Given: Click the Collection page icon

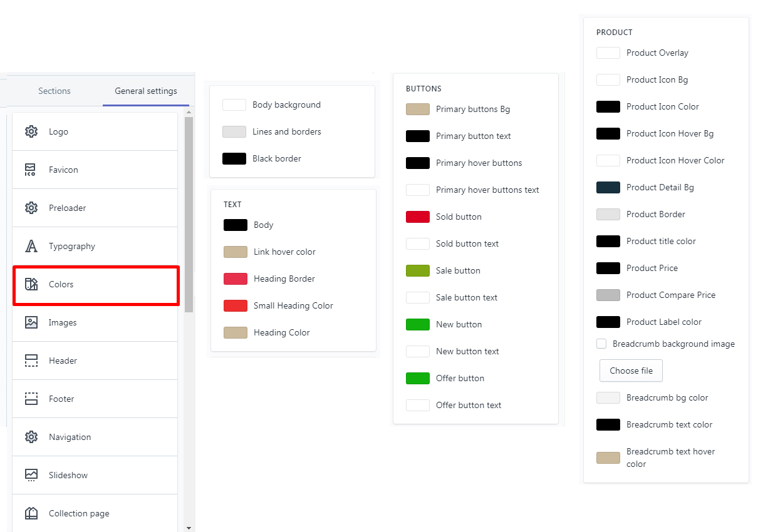Looking at the screenshot, I should coord(31,513).
